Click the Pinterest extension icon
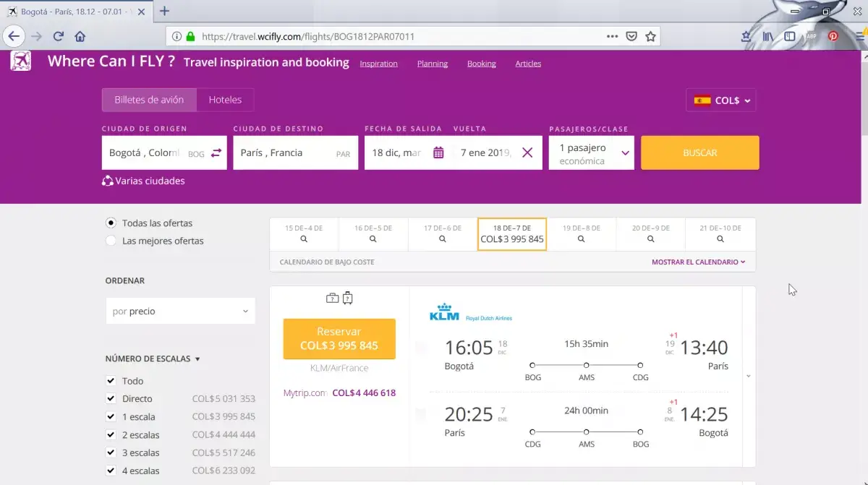This screenshot has height=485, width=868. point(833,36)
